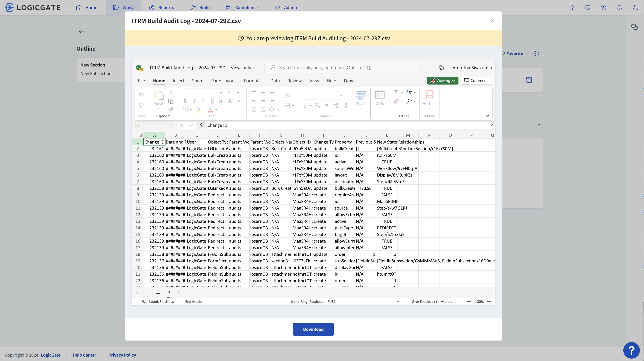
Task: Expand the formula bar chevron
Action: click(x=491, y=125)
